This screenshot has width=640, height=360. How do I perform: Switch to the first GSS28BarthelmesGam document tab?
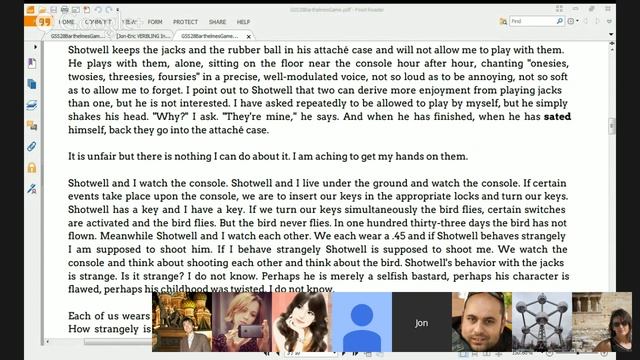(78, 36)
